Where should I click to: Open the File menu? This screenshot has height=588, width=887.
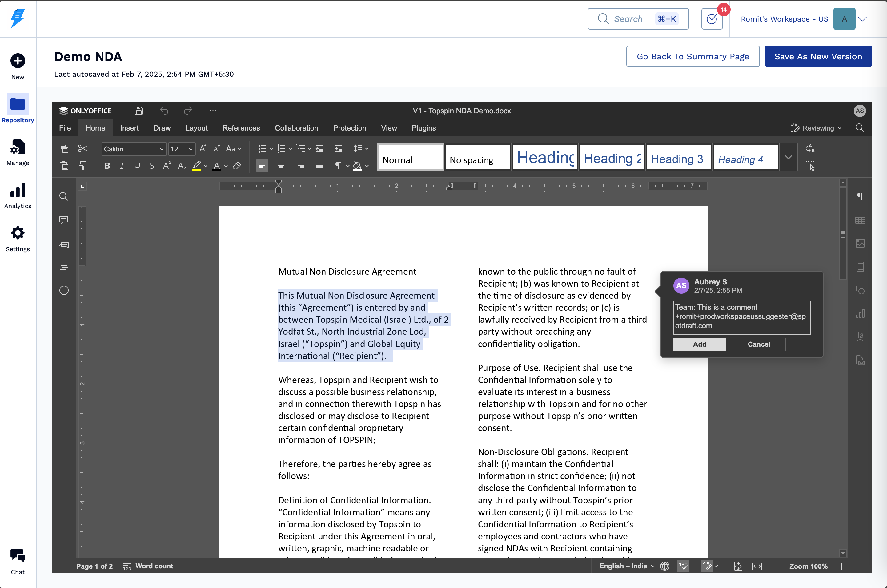click(x=65, y=128)
